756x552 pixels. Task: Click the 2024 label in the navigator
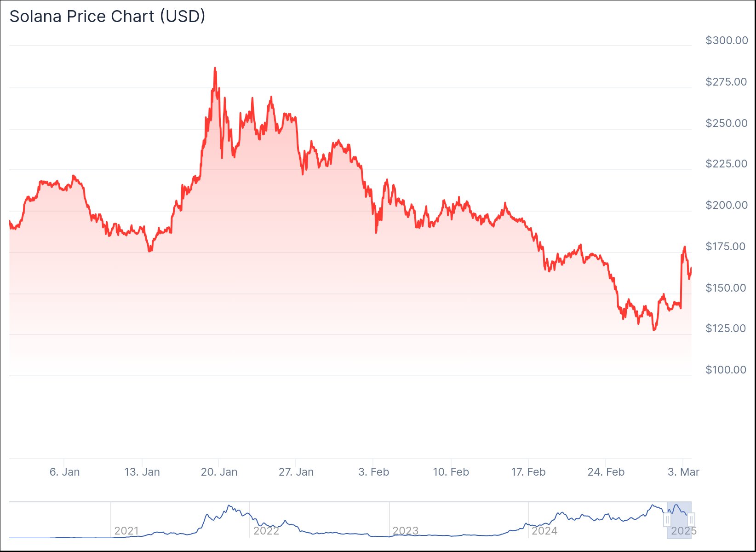(x=544, y=531)
